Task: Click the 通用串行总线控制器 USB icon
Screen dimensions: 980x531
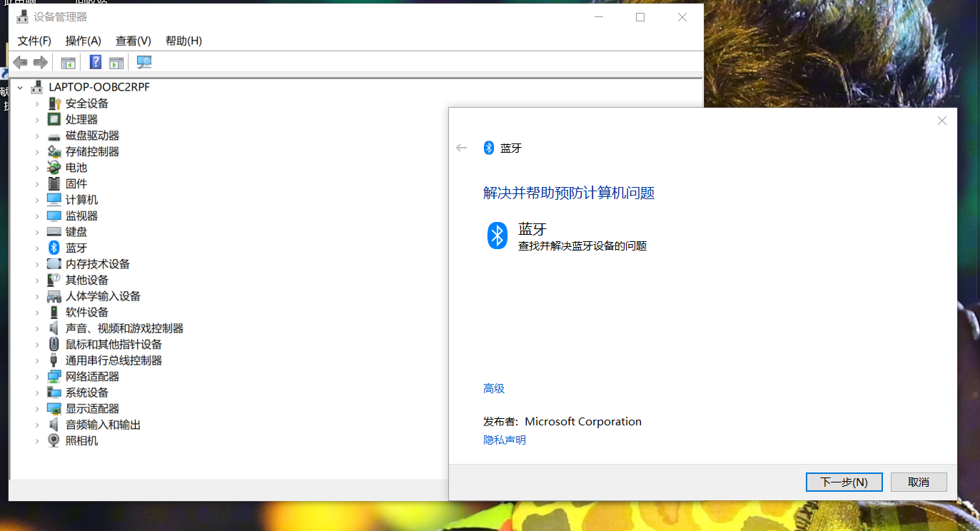Action: click(54, 360)
